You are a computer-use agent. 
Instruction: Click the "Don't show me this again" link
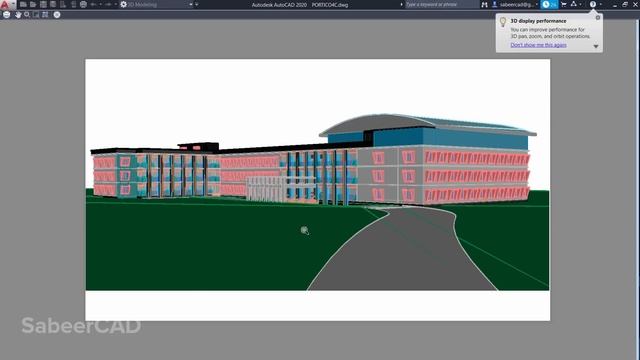(x=538, y=45)
